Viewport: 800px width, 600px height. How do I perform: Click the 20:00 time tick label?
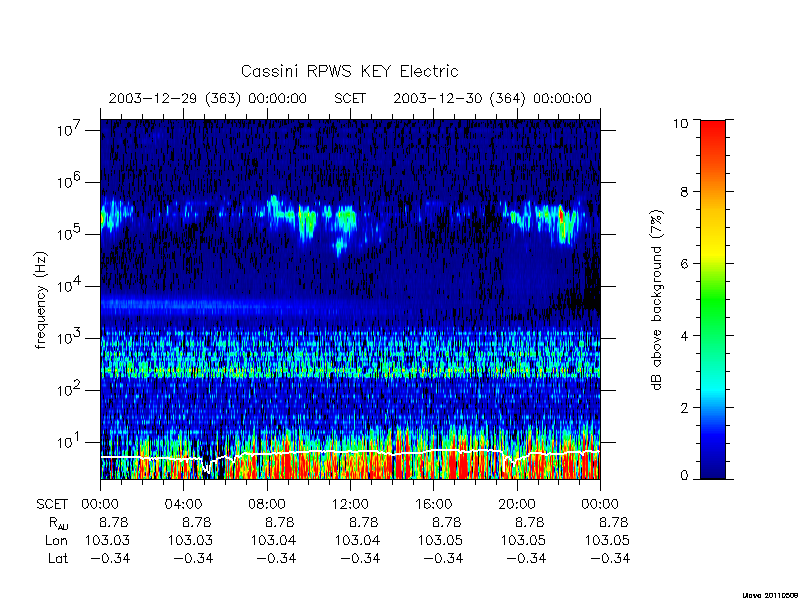tap(517, 504)
